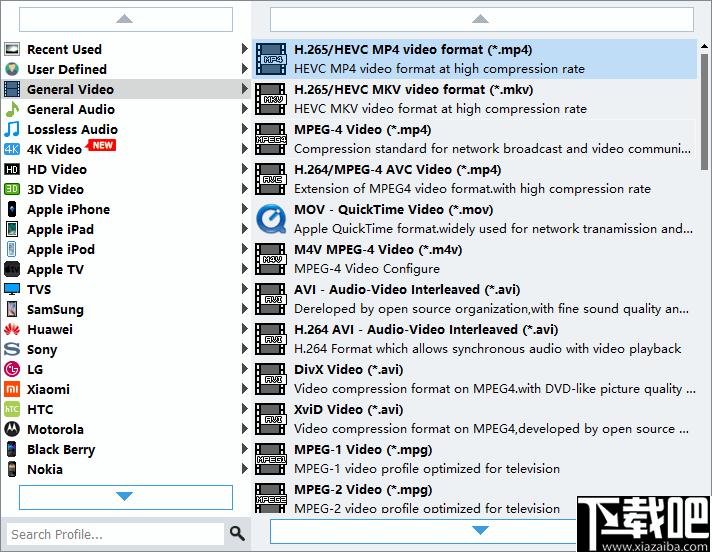This screenshot has height=552, width=712.
Task: Select MPEG-1 Video (*.mpg) format
Action: point(475,458)
